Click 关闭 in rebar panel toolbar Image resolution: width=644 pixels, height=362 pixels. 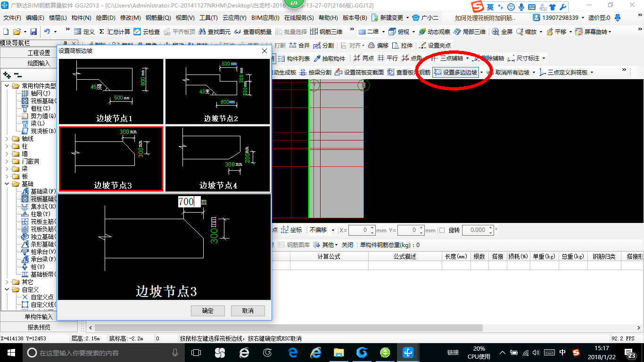[x=347, y=245]
